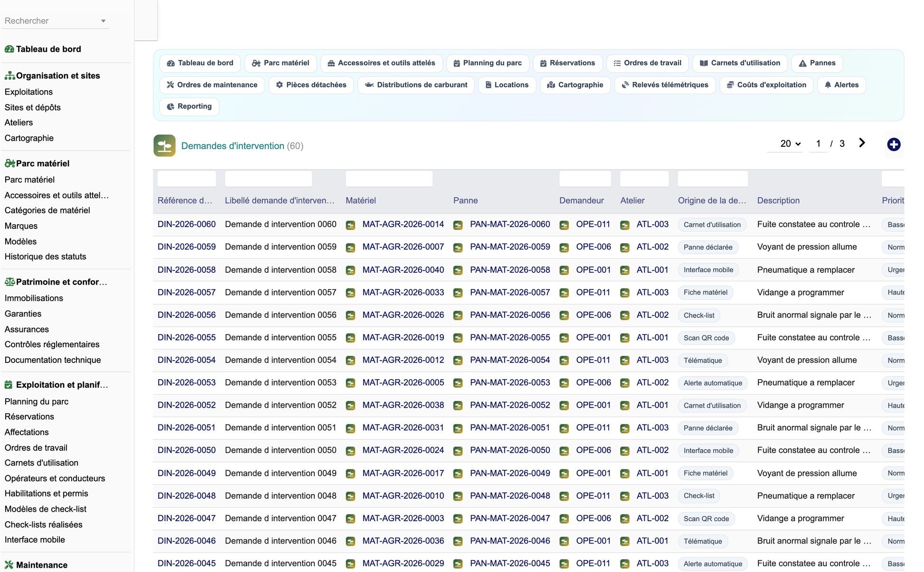
Task: Open Sites et dépôts in sidebar
Action: [33, 107]
